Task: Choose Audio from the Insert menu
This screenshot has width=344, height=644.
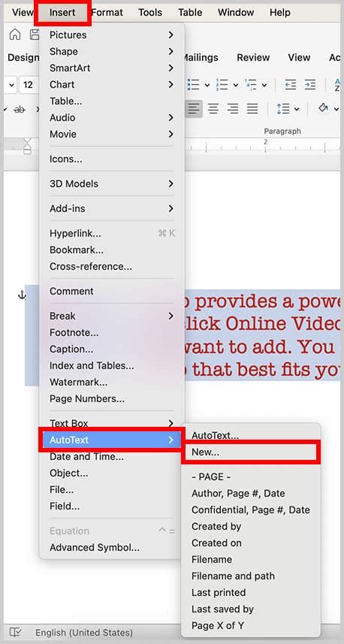Action: [112, 117]
